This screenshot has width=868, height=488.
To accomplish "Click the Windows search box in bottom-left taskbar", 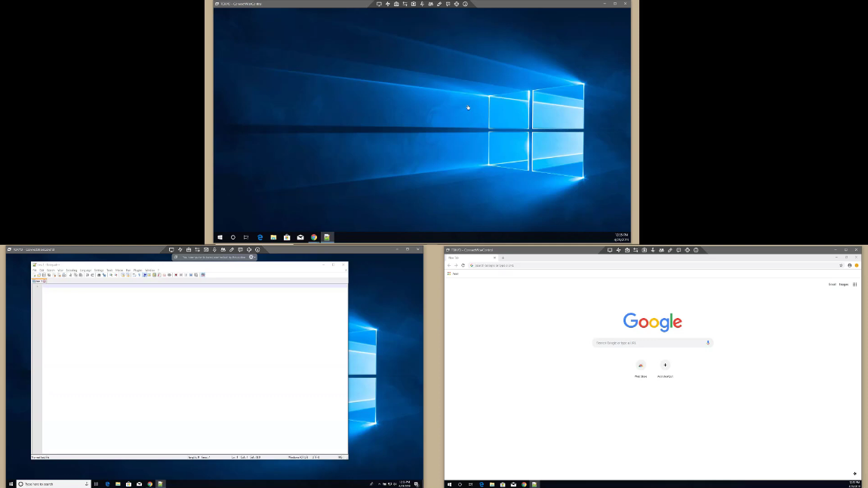I will tap(53, 484).
